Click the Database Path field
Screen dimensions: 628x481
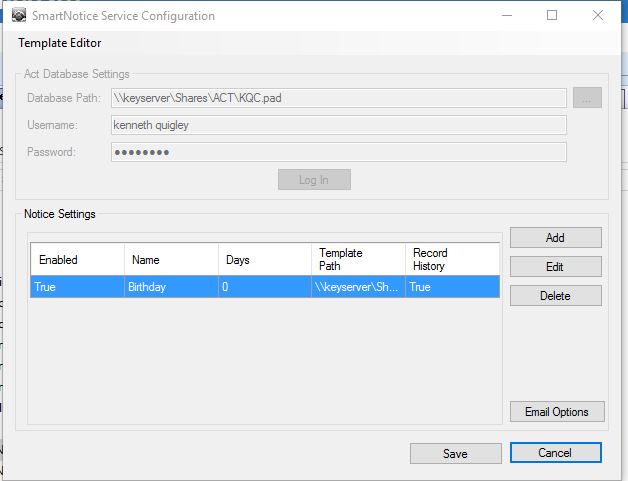339,98
